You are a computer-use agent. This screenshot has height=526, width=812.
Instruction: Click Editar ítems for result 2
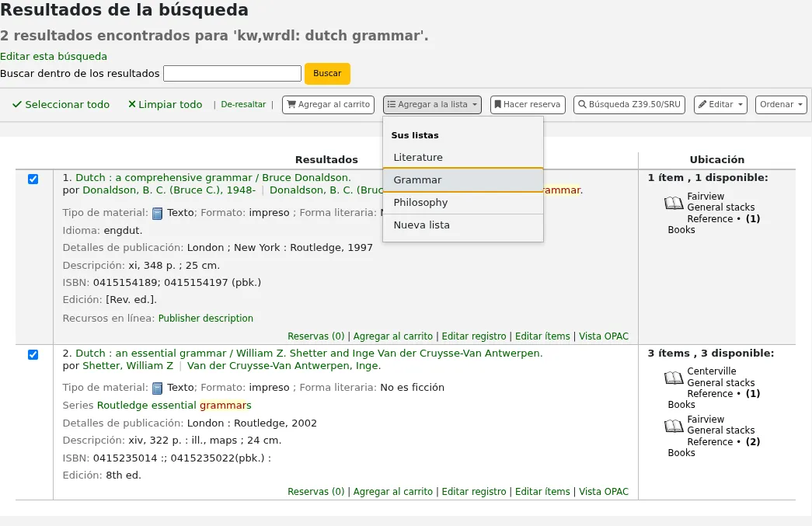tap(542, 492)
